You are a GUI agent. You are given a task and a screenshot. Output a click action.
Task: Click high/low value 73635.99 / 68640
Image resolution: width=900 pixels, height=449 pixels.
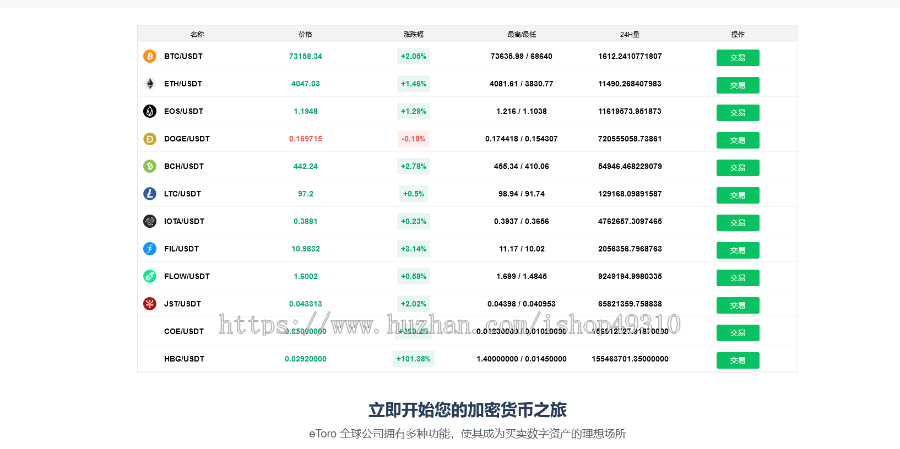click(521, 56)
